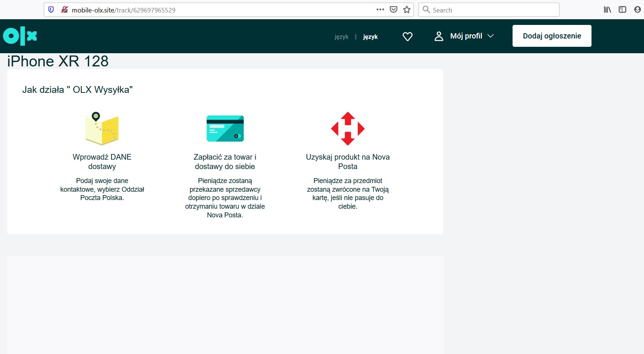The height and width of the screenshot is (354, 644).
Task: Bookmark this page with the star icon
Action: click(x=407, y=10)
